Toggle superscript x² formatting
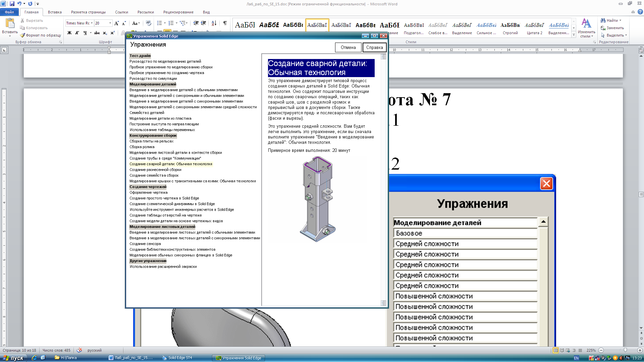The image size is (644, 362). (112, 33)
